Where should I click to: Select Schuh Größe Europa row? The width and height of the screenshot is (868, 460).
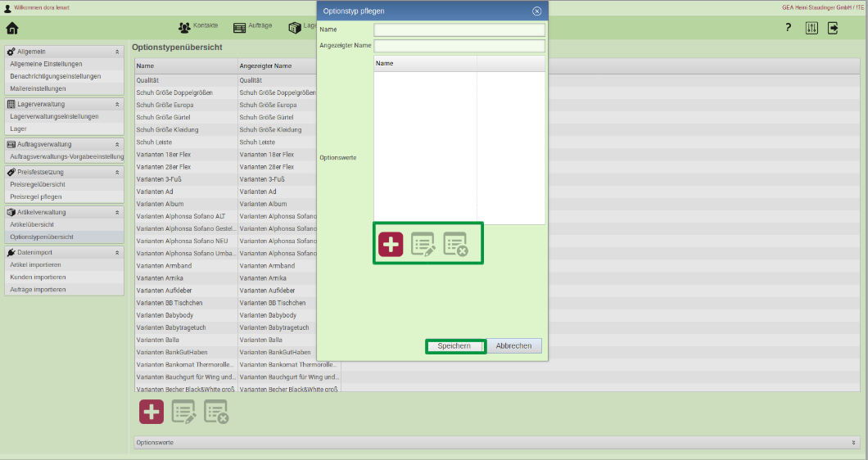pyautogui.click(x=226, y=105)
